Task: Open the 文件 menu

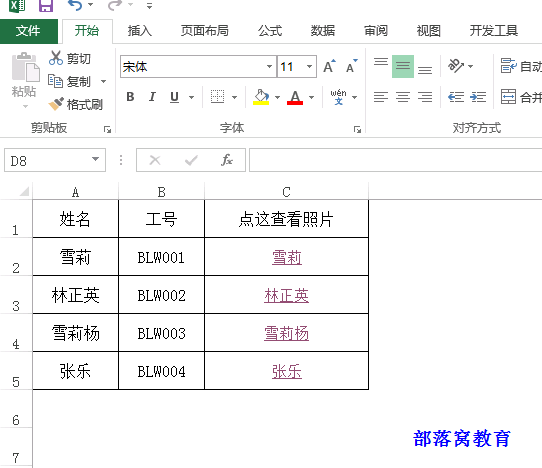Action: pyautogui.click(x=28, y=31)
